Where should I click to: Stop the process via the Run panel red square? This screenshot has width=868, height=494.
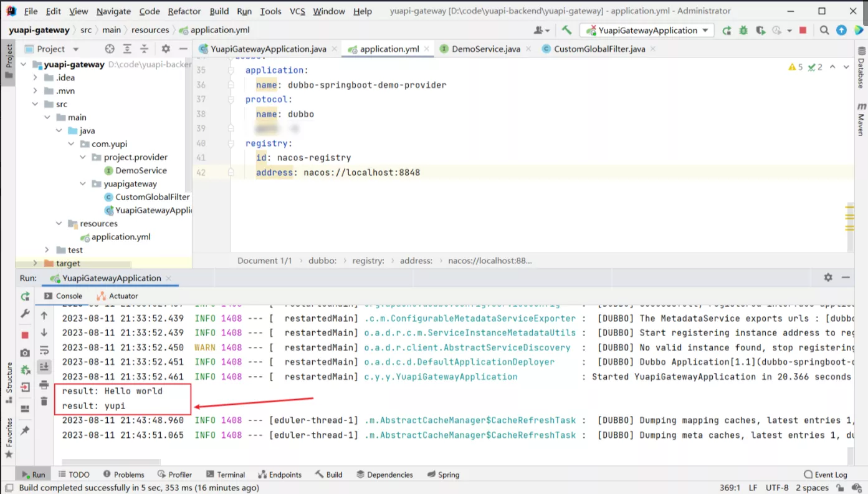[25, 335]
